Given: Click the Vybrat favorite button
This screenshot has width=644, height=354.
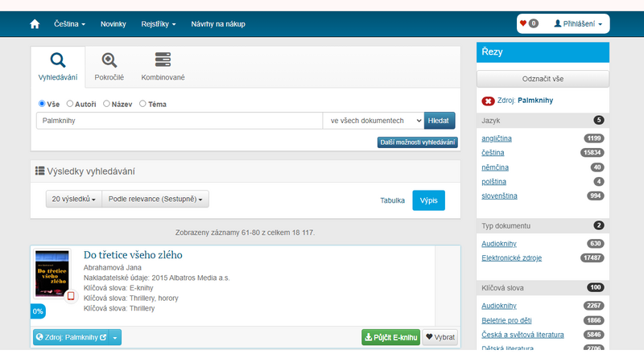Looking at the screenshot, I should coord(440,337).
